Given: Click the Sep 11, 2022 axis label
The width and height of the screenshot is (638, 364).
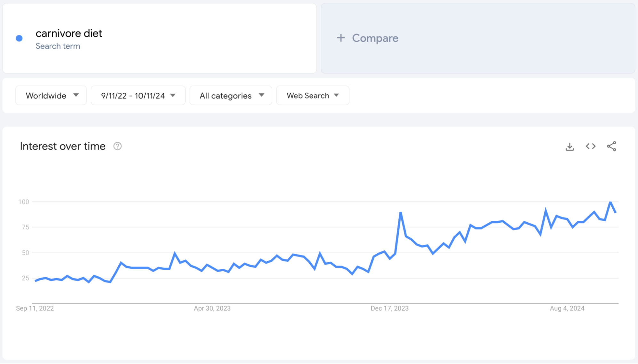Looking at the screenshot, I should 35,308.
